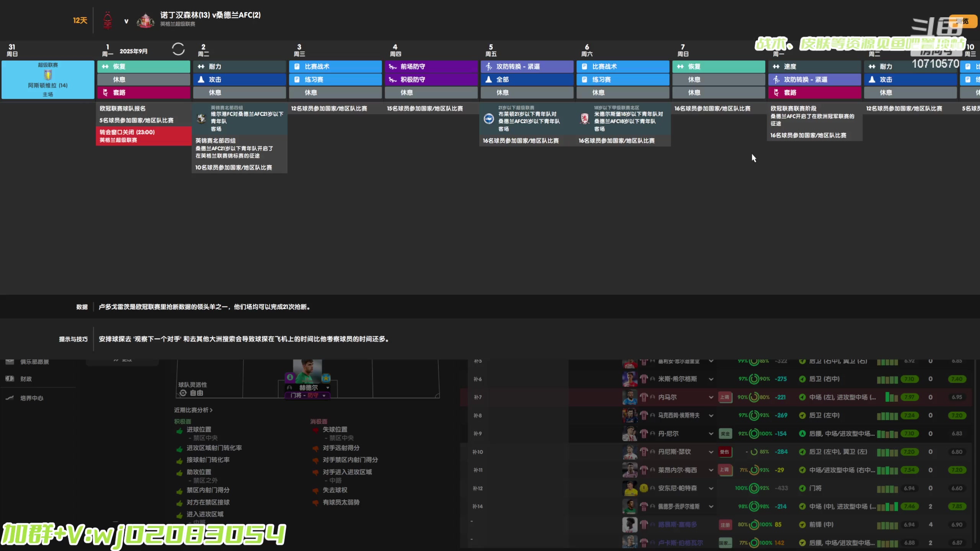The height and width of the screenshot is (551, 980).
Task: Select the 恢复 session on Sunday 7
Action: (719, 67)
